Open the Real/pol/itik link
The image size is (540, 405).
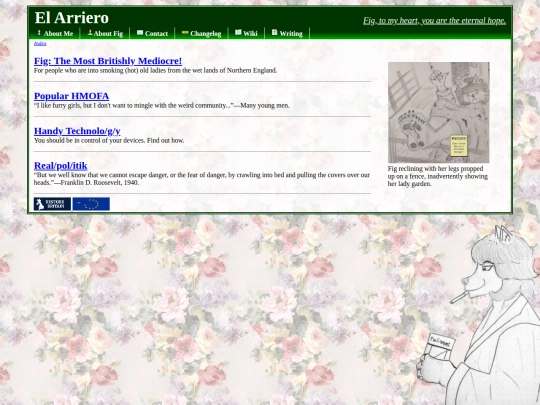coord(61,166)
